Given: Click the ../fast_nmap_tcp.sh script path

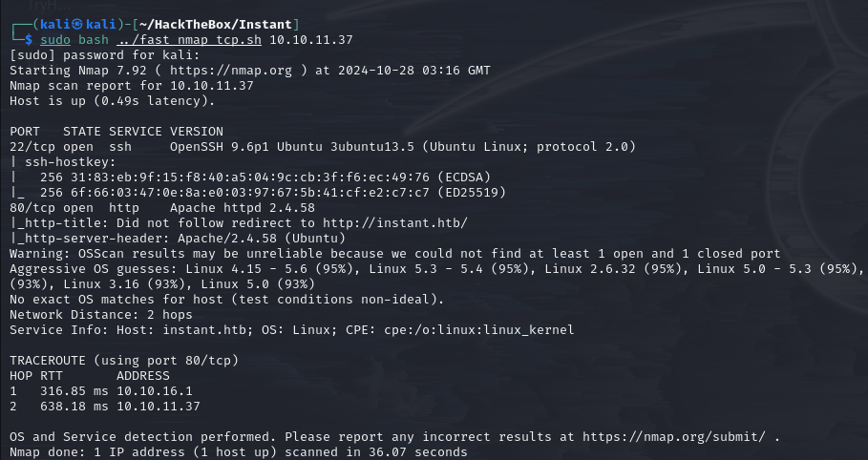Looking at the screenshot, I should (x=189, y=40).
